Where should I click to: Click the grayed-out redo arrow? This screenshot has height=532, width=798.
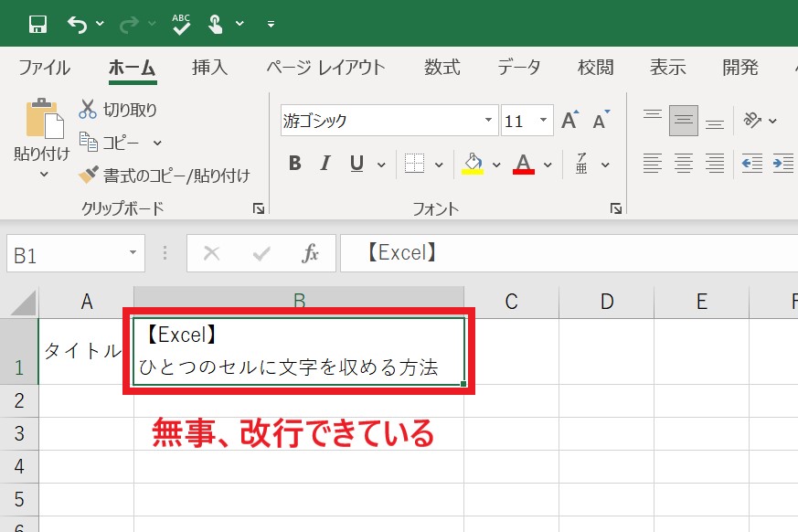click(129, 24)
